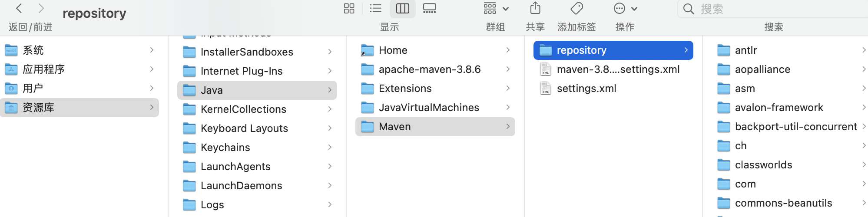The width and height of the screenshot is (868, 217).
Task: Click the maven-3.8 settings.xml file icon
Action: [545, 69]
